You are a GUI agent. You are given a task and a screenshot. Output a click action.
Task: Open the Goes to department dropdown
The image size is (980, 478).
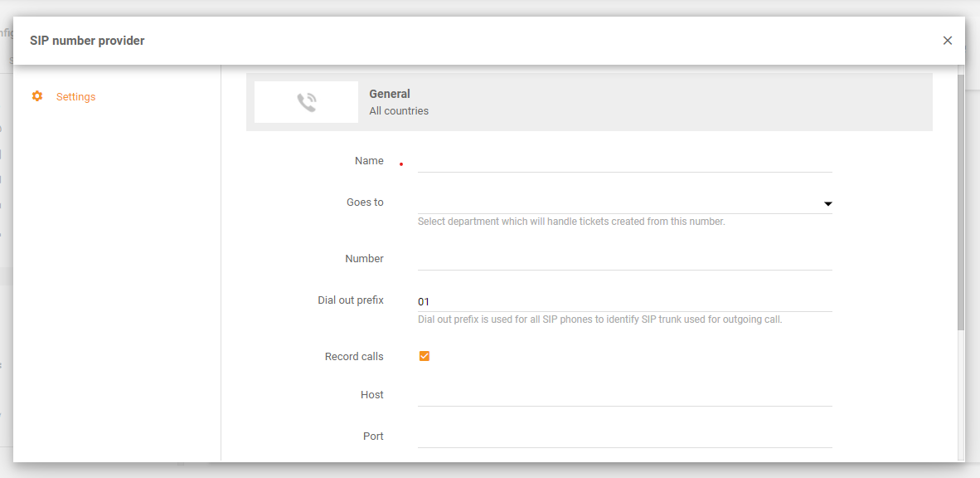coord(622,202)
